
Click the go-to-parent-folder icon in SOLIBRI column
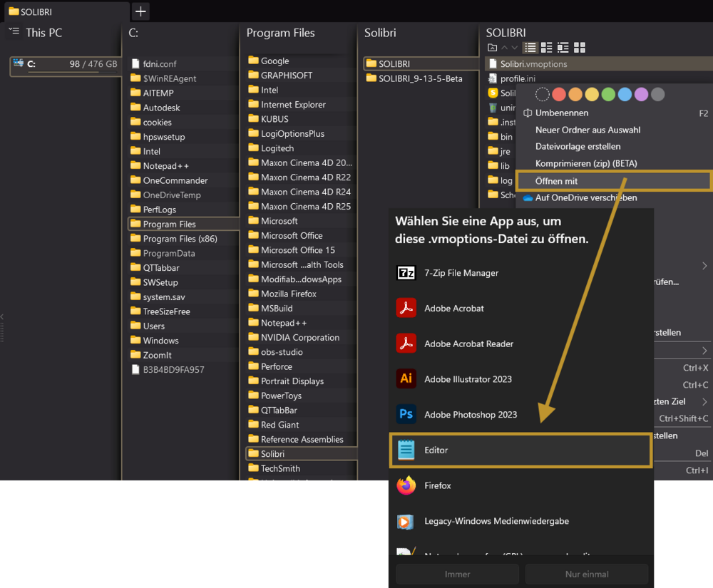(492, 47)
